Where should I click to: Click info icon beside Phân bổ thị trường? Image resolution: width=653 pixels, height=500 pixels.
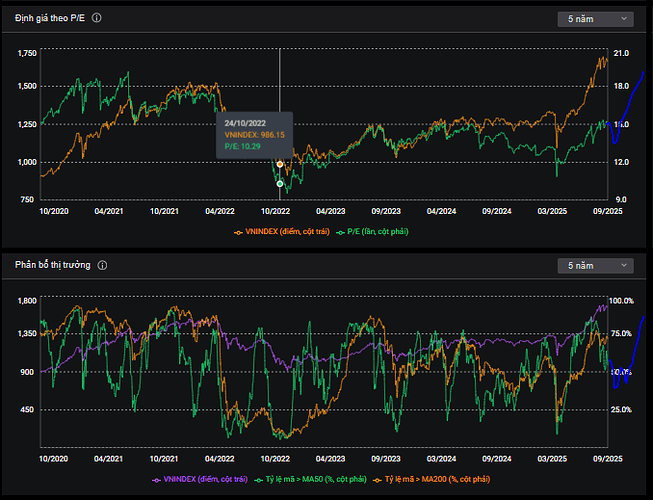coord(103,265)
